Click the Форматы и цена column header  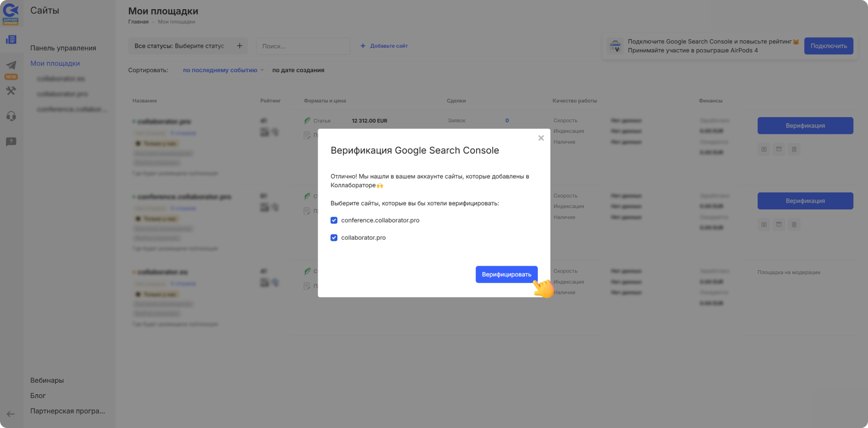tap(325, 101)
